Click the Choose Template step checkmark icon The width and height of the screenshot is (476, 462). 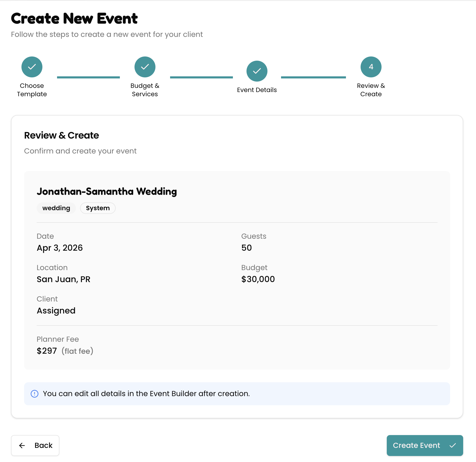point(32,67)
